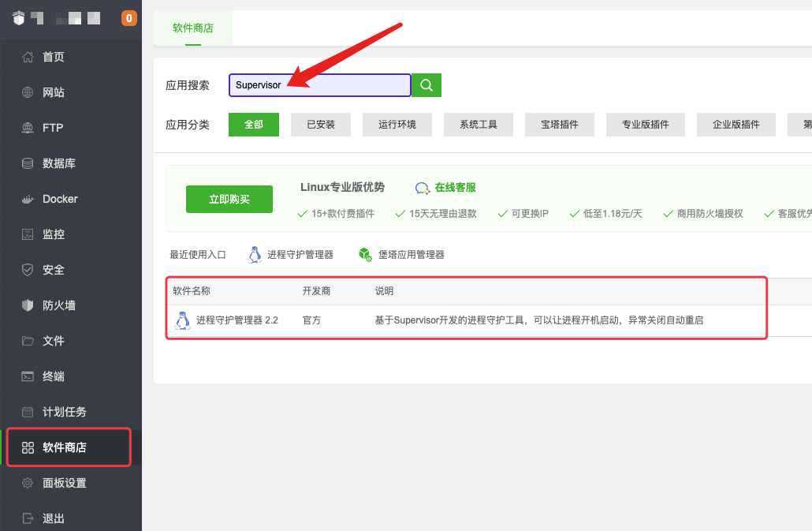Select the 全部 category filter
The width and height of the screenshot is (812, 531).
click(254, 125)
